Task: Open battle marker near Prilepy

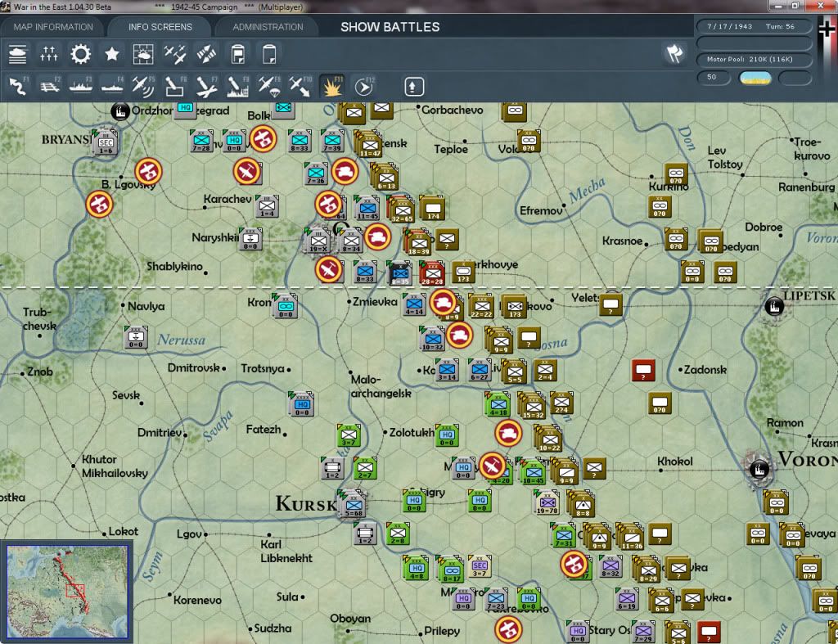Action: pyautogui.click(x=508, y=629)
